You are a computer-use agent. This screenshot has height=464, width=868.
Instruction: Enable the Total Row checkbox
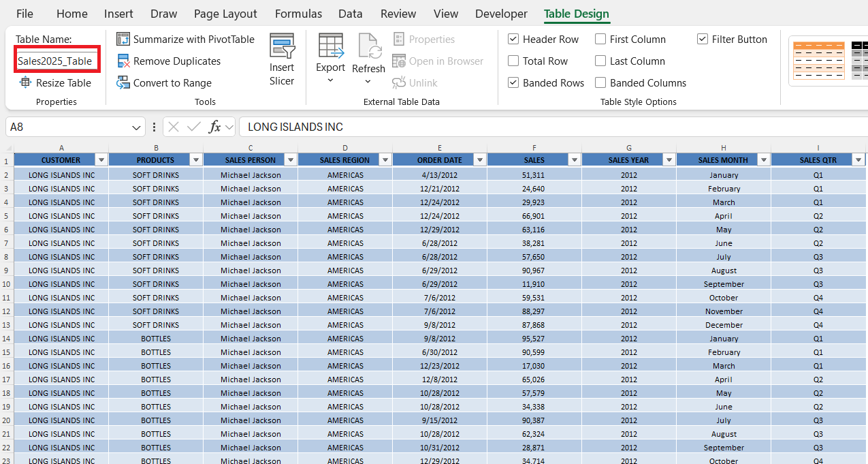point(513,61)
